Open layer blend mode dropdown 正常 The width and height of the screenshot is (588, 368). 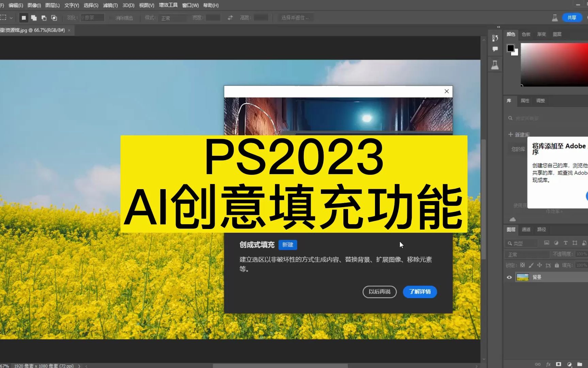click(527, 255)
